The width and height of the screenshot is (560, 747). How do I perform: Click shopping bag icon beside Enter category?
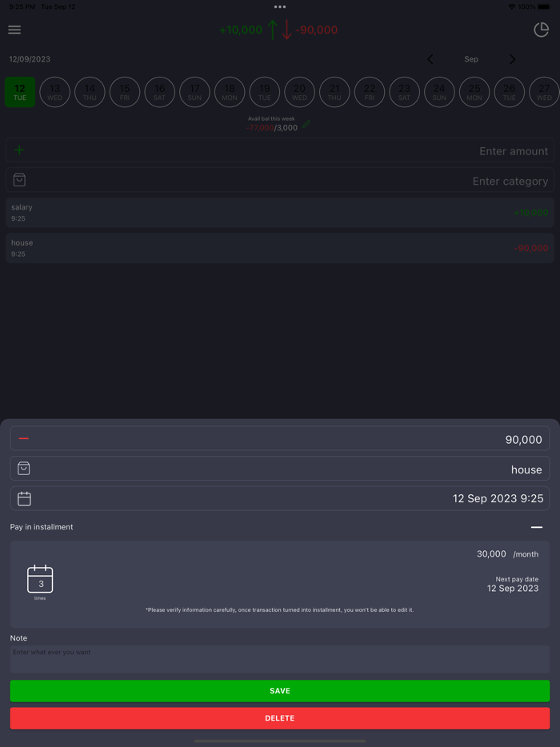[19, 180]
